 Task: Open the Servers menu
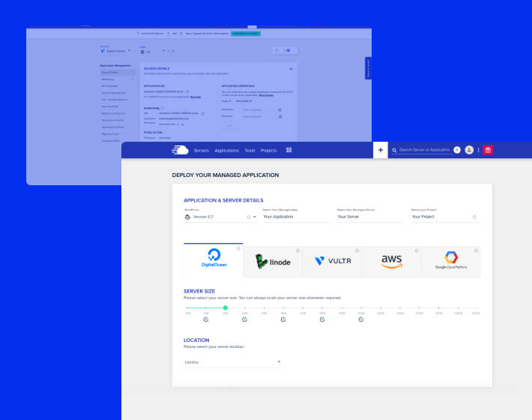[x=202, y=151]
